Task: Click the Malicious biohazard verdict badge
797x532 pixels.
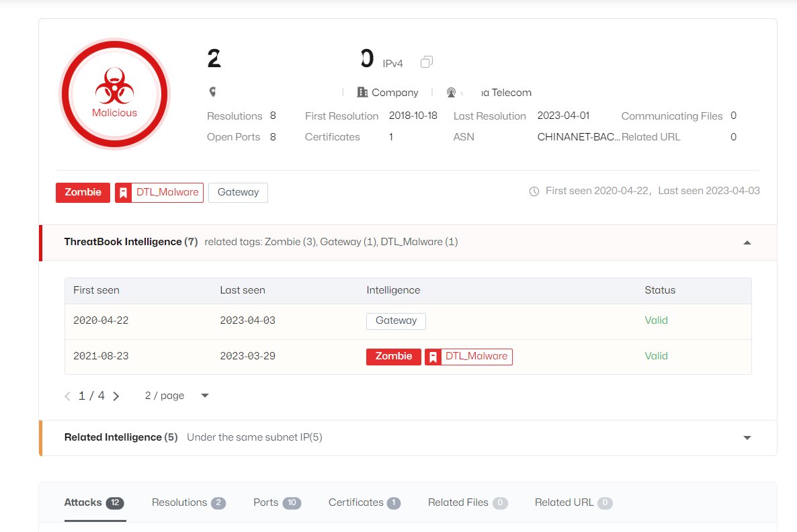Action: click(114, 94)
